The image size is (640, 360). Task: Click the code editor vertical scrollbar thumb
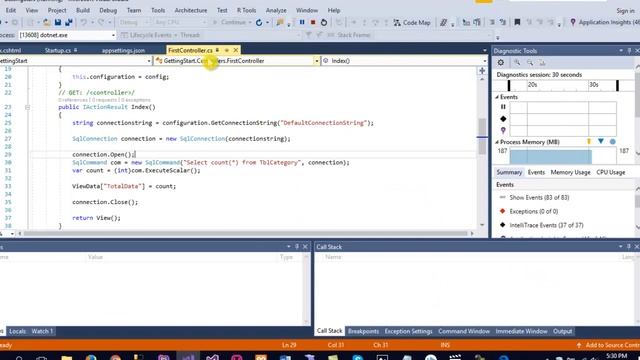[482, 137]
